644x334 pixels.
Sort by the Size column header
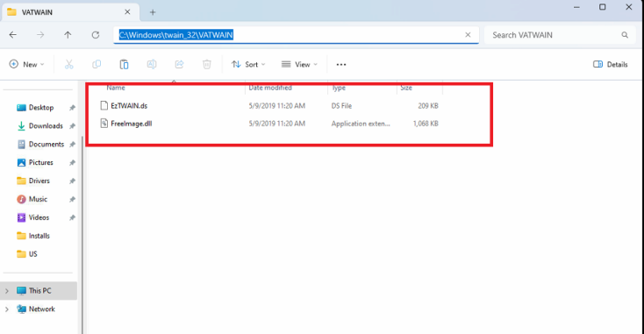(406, 88)
